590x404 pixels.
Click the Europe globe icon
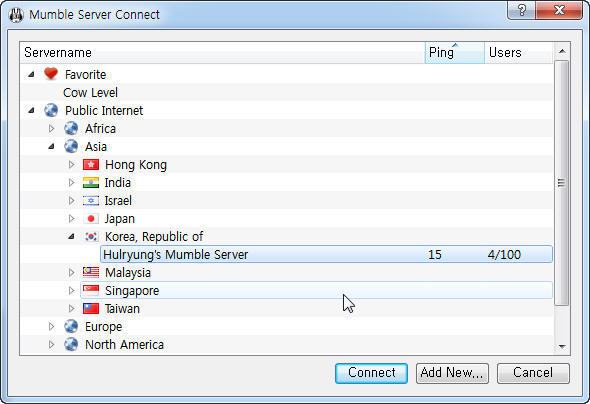pos(71,326)
